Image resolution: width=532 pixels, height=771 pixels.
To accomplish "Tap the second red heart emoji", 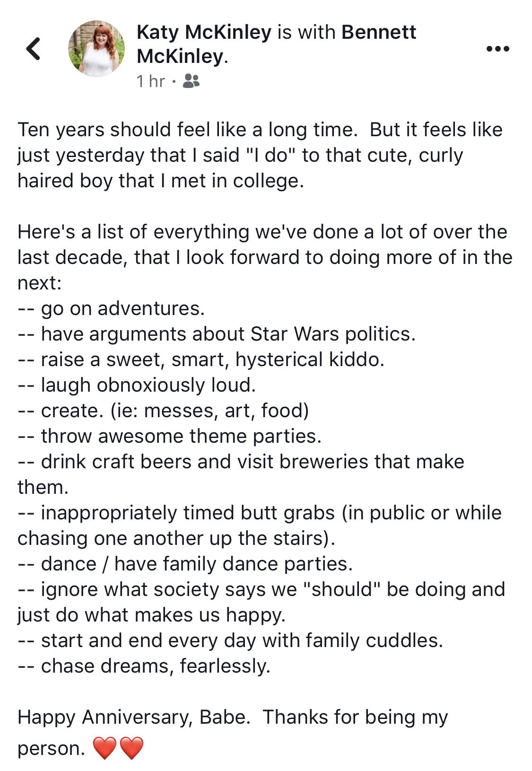I will point(131,748).
